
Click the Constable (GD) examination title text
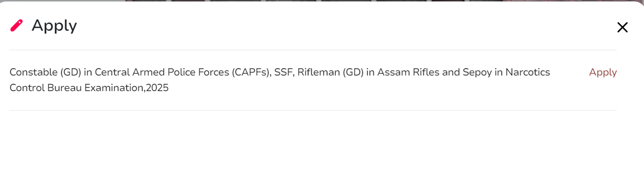click(x=280, y=80)
